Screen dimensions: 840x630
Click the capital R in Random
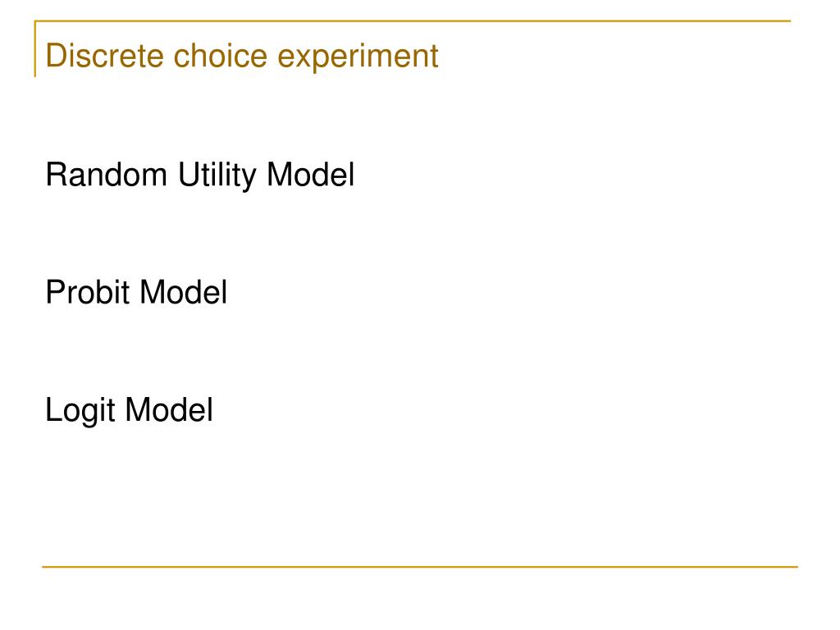pyautogui.click(x=57, y=175)
